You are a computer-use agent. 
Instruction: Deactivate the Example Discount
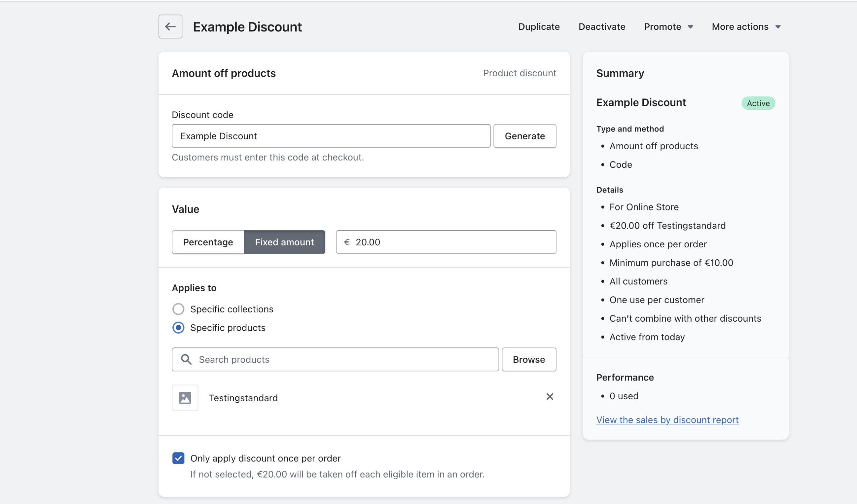click(x=602, y=26)
